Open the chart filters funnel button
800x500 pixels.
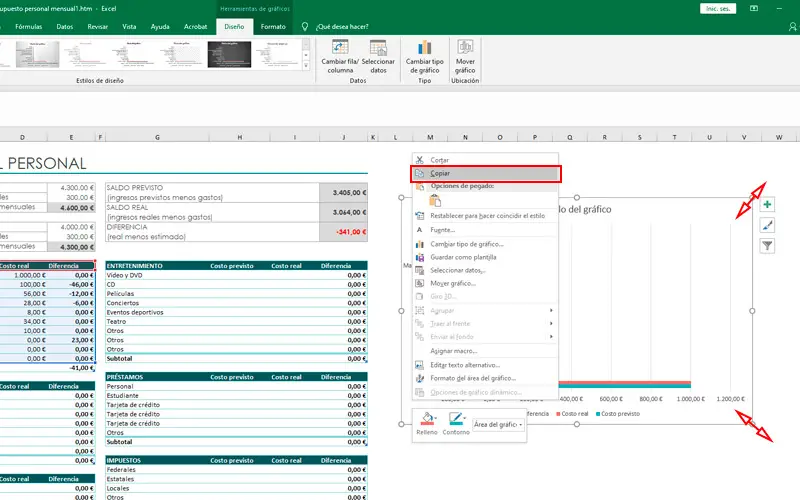[767, 246]
